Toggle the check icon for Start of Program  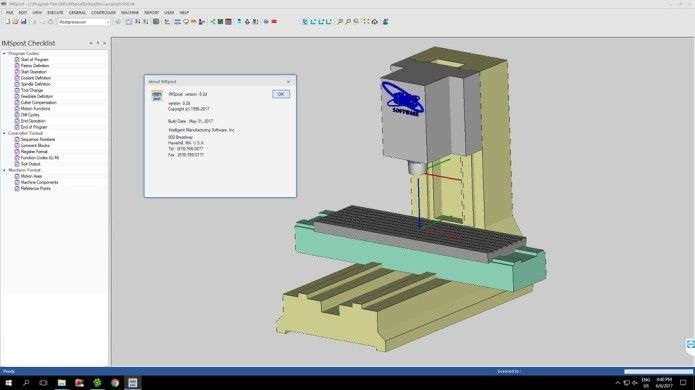click(x=17, y=59)
